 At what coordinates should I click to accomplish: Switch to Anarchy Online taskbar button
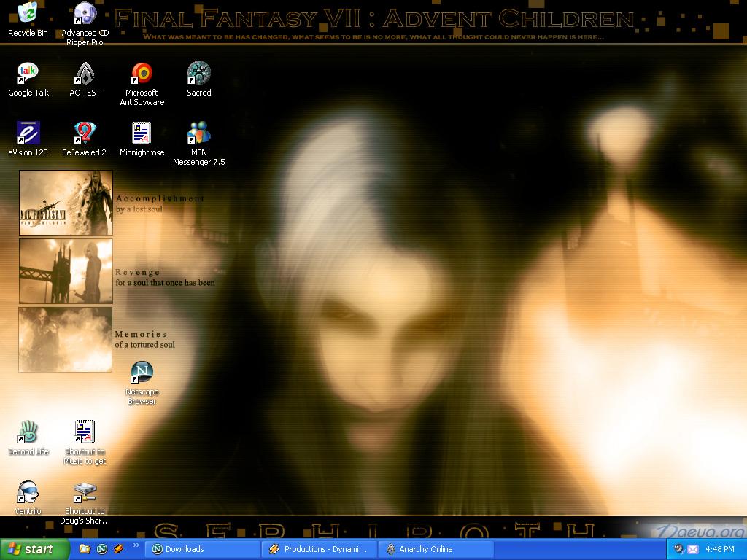(438, 549)
